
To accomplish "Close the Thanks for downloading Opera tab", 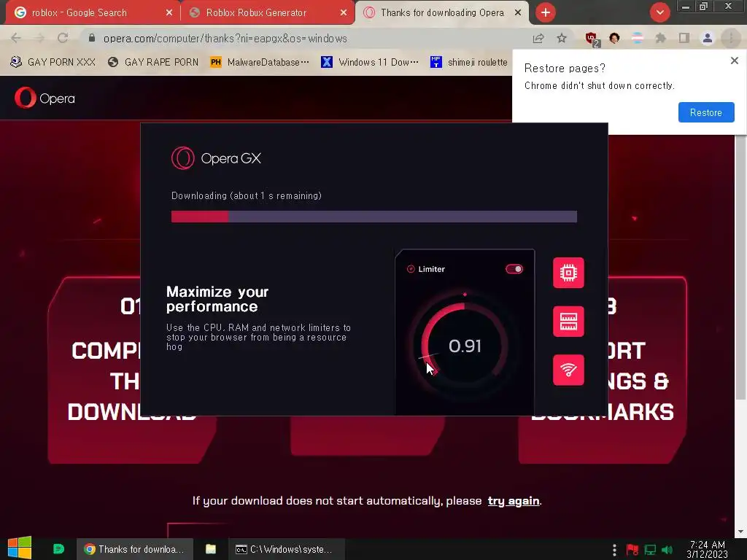I will tap(518, 13).
